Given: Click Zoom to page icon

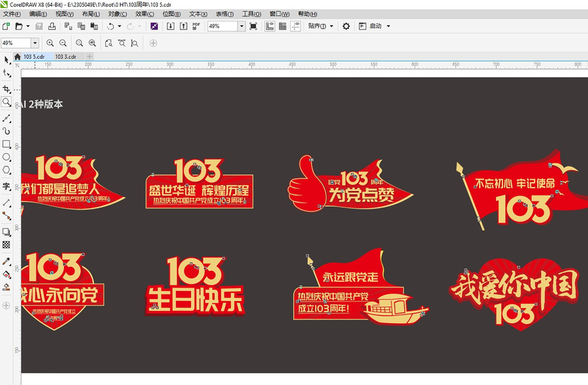Looking at the screenshot, I should (108, 43).
